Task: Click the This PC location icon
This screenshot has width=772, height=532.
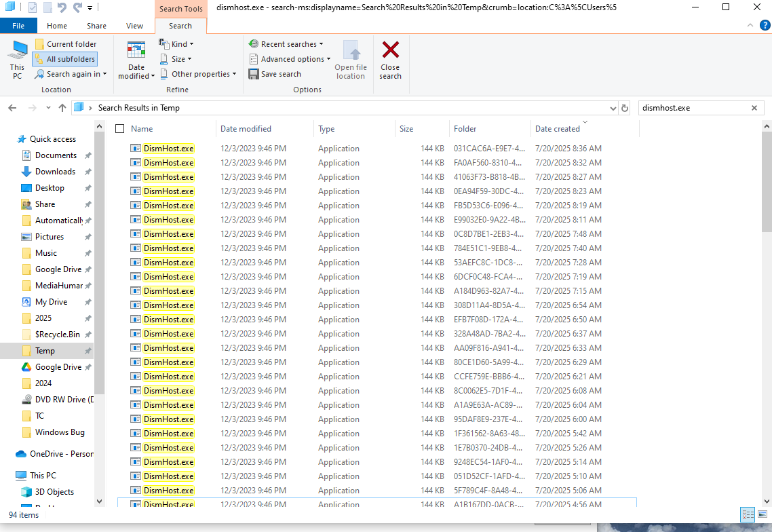Action: point(17,60)
